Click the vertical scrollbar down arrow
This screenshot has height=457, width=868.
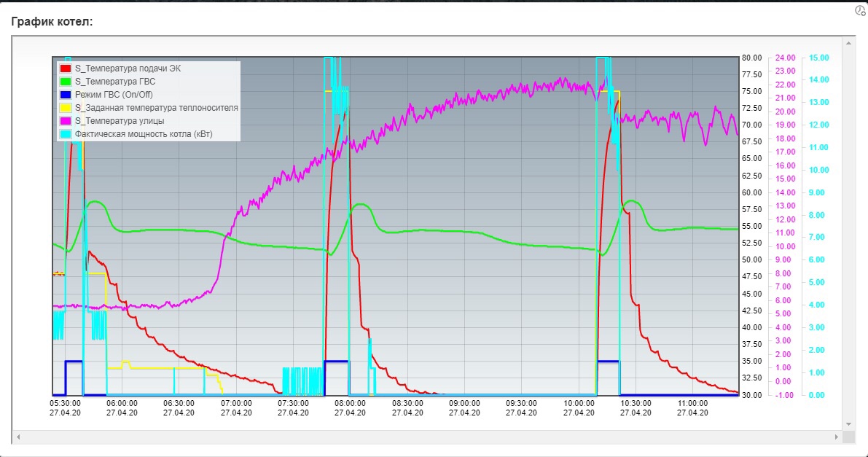[848, 424]
